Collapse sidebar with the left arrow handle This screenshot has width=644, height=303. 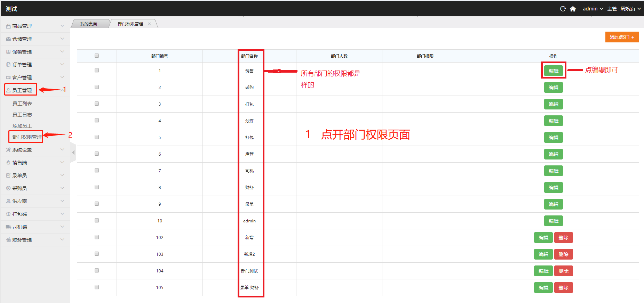(73, 153)
